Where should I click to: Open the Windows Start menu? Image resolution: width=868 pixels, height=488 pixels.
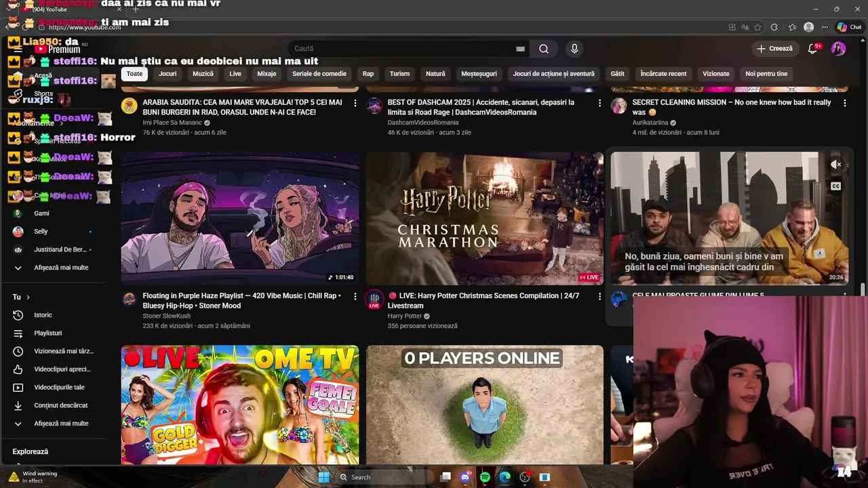pyautogui.click(x=323, y=477)
